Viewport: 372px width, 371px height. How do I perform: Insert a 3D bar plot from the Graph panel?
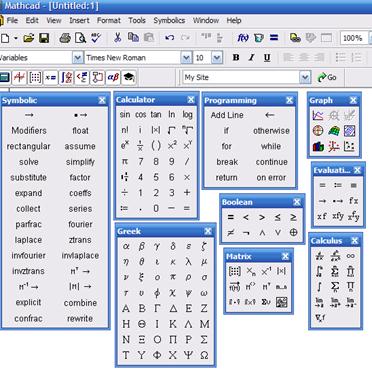318,146
